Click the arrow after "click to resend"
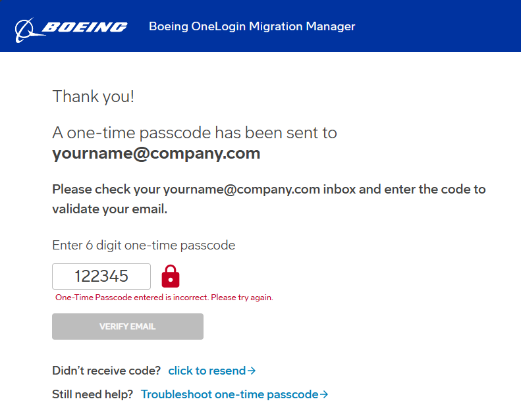Viewport: 521px width, 420px height. point(252,371)
